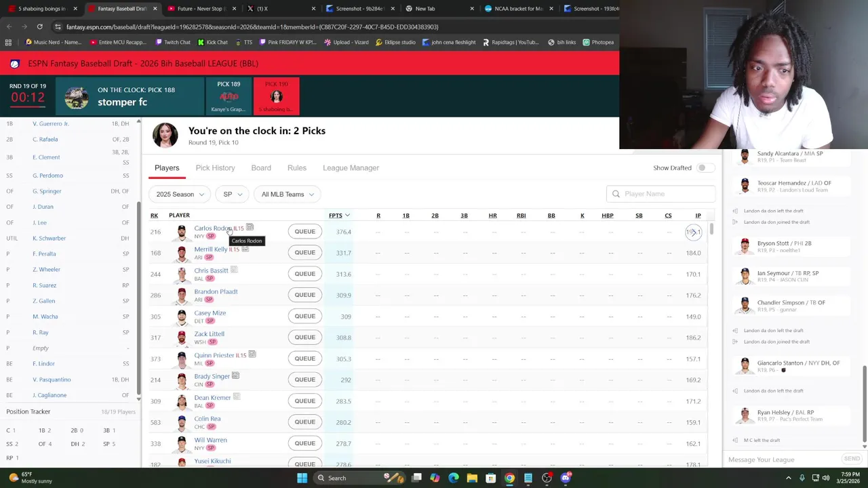Open the All MLB Teams dropdown

coord(288,195)
